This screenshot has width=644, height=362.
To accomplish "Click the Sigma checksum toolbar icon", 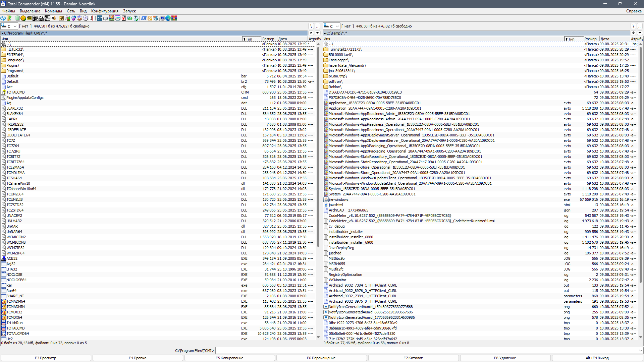I will tap(136, 18).
